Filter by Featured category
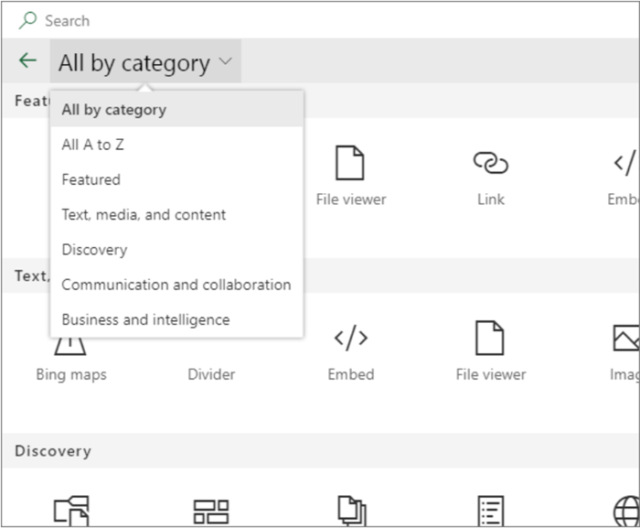640x528 pixels. pyautogui.click(x=91, y=180)
